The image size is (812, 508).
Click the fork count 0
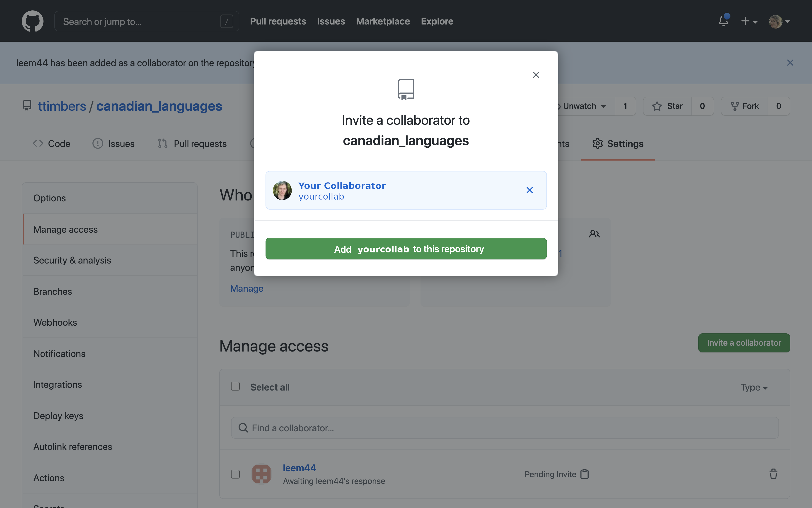coord(779,106)
